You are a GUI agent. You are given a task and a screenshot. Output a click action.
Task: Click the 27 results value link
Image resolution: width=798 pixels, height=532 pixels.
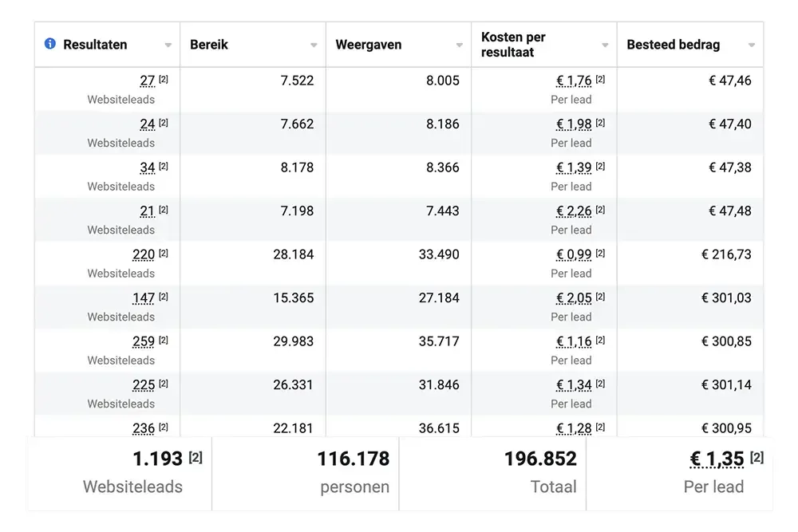pos(147,81)
